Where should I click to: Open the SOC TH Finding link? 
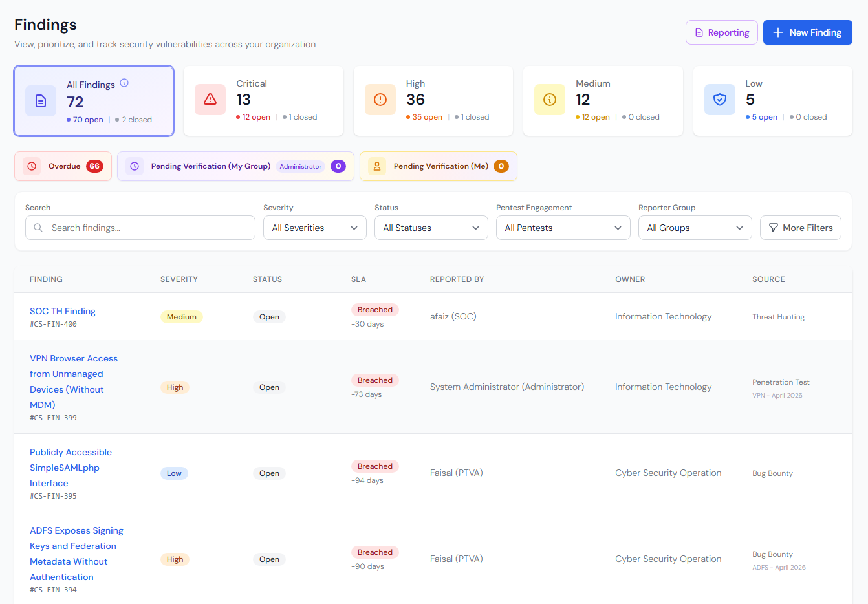[x=63, y=311]
